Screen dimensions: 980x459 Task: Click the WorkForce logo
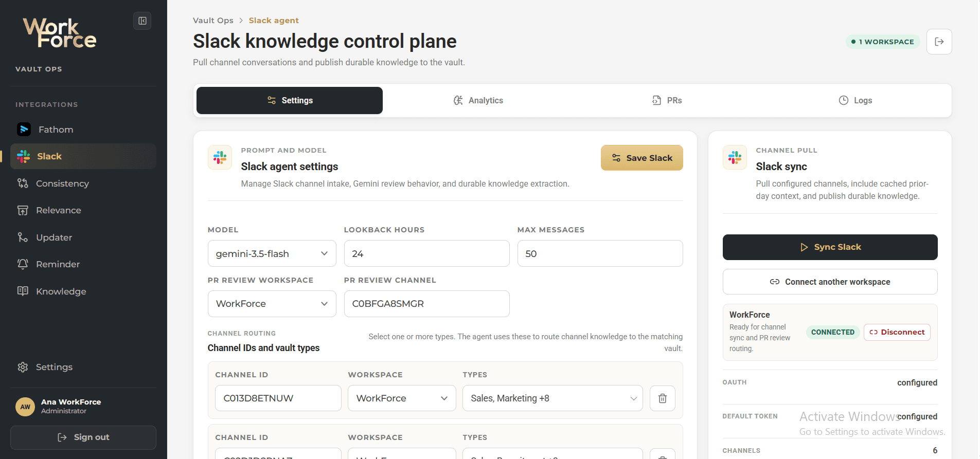60,33
